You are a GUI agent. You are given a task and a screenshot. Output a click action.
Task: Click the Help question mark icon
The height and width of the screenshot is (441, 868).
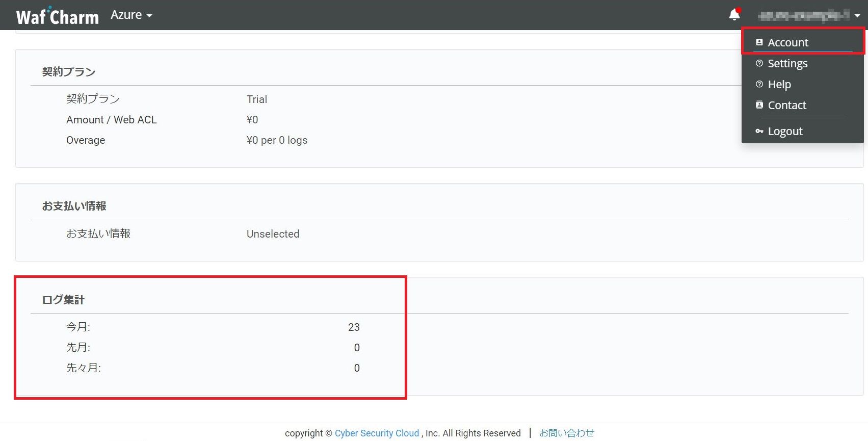coord(759,84)
